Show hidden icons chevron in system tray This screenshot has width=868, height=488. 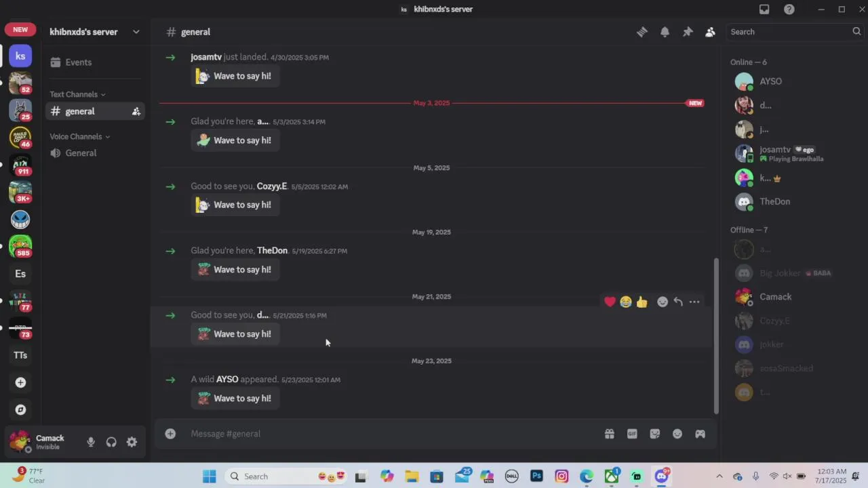click(x=719, y=476)
